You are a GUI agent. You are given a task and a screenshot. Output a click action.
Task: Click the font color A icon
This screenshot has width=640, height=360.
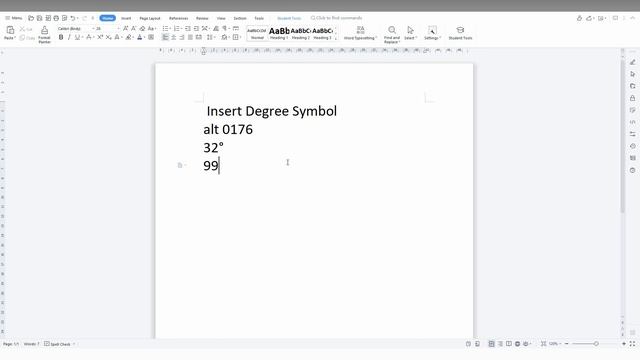(x=140, y=37)
